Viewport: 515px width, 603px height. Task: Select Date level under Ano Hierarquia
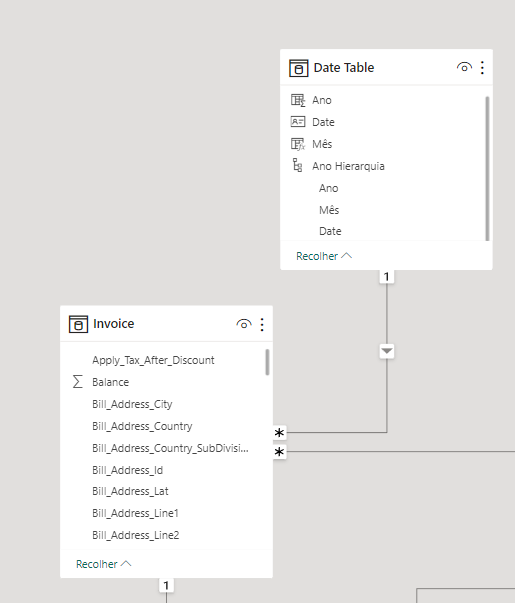coord(330,231)
